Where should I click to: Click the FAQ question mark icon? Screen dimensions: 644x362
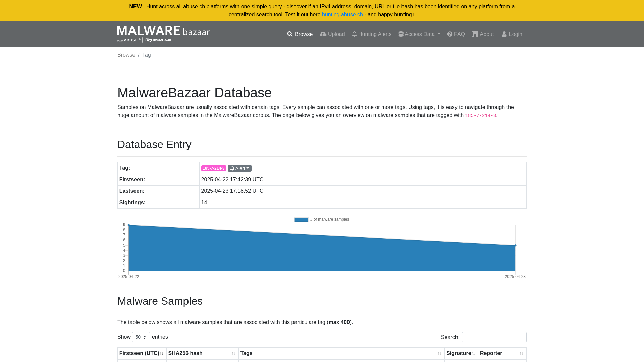tap(450, 34)
